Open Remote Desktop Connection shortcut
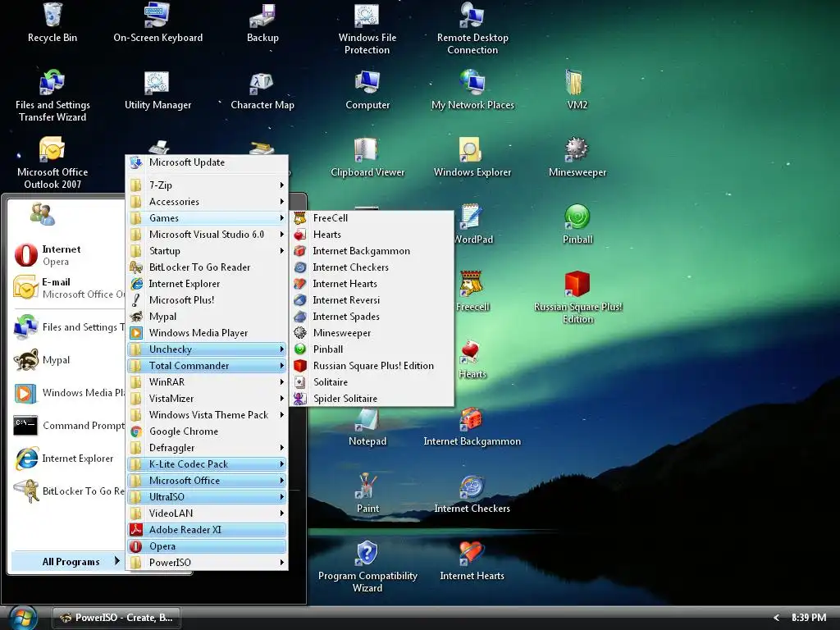Image resolution: width=840 pixels, height=630 pixels. pyautogui.click(x=472, y=28)
